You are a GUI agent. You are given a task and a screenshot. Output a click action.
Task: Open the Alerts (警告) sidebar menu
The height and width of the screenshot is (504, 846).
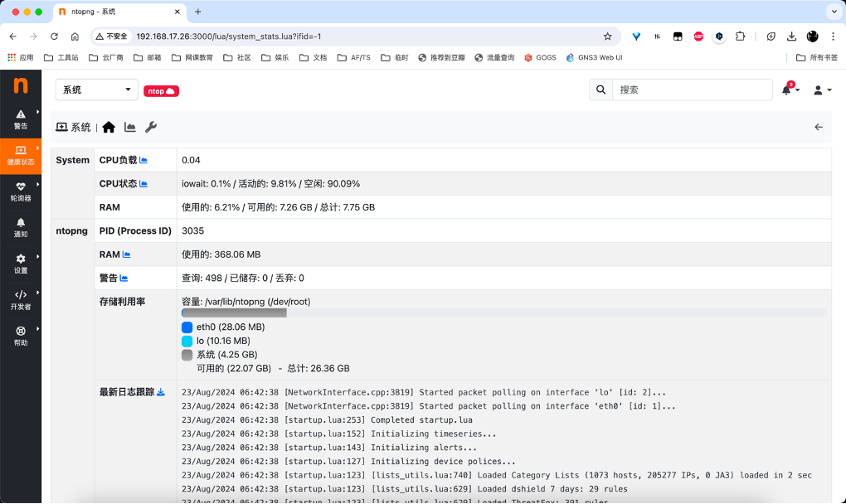point(21,119)
